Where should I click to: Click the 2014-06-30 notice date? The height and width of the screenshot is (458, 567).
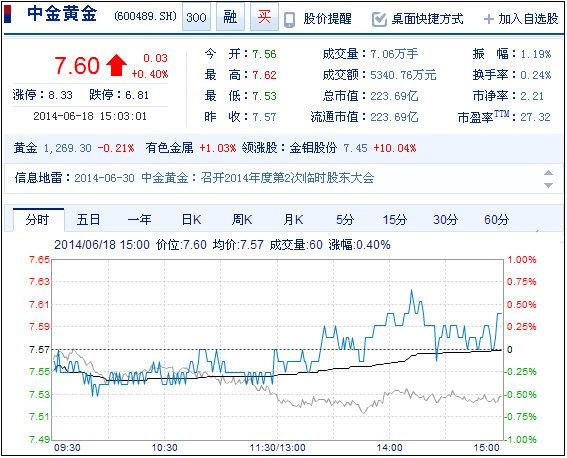coord(104,178)
